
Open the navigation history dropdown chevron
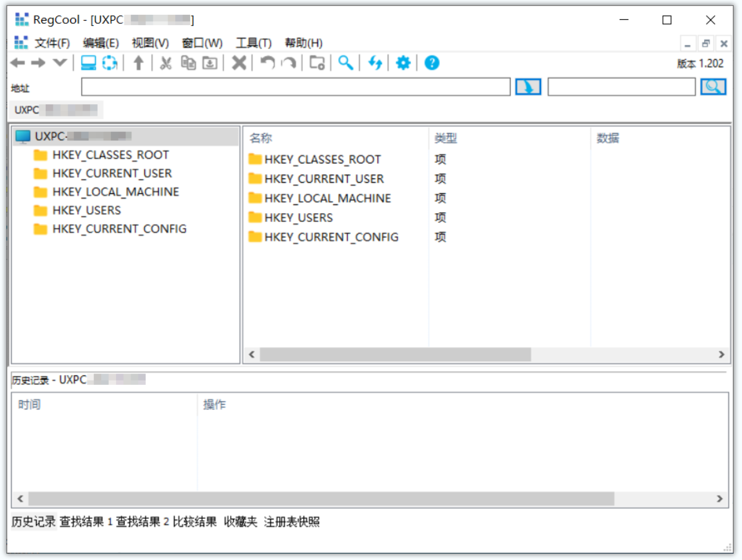tap(60, 62)
